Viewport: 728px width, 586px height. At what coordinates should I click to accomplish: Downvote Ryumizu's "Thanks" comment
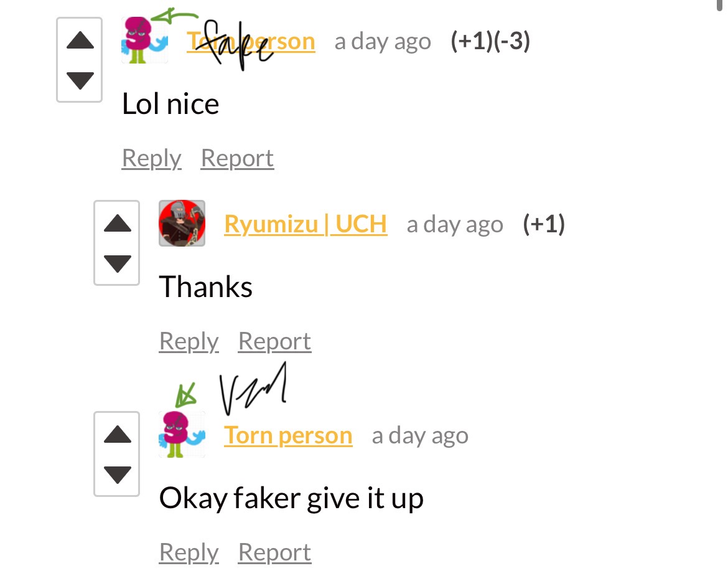tap(118, 263)
